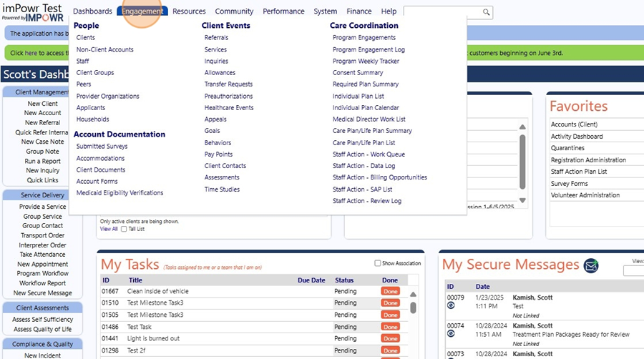The width and height of the screenshot is (644, 359).
Task: View message 00074 eye icon
Action: pyautogui.click(x=451, y=333)
